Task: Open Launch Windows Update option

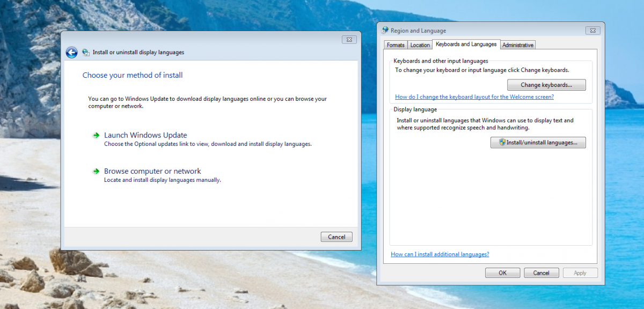Action: (145, 135)
